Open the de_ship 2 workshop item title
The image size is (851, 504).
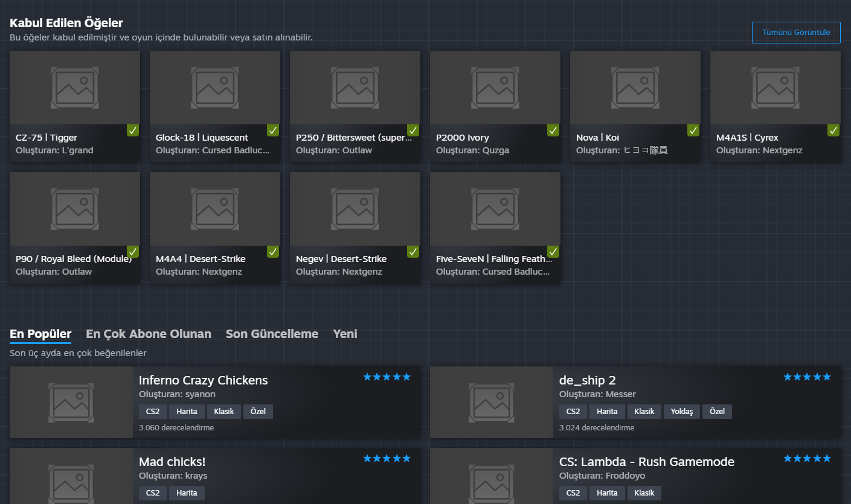[x=587, y=380]
